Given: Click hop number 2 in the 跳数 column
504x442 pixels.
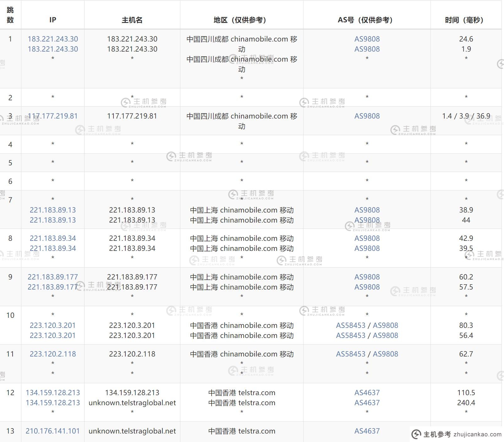Looking at the screenshot, I should [10, 98].
